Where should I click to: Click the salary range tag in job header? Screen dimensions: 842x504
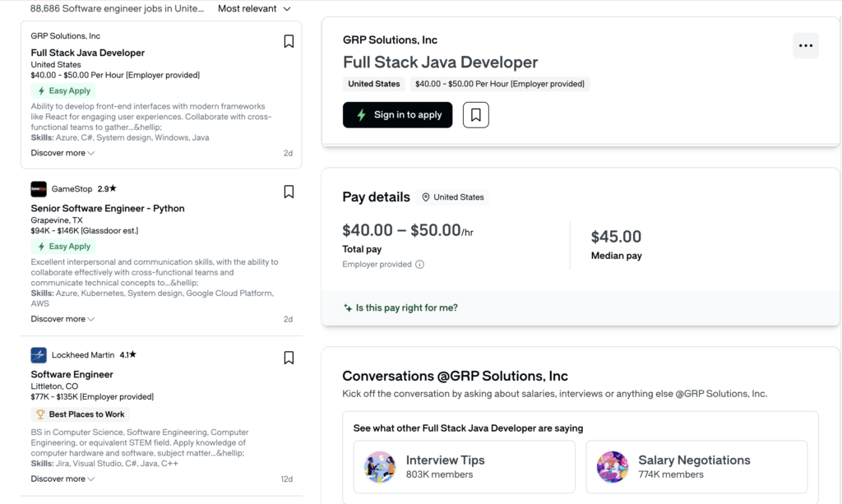click(x=499, y=84)
